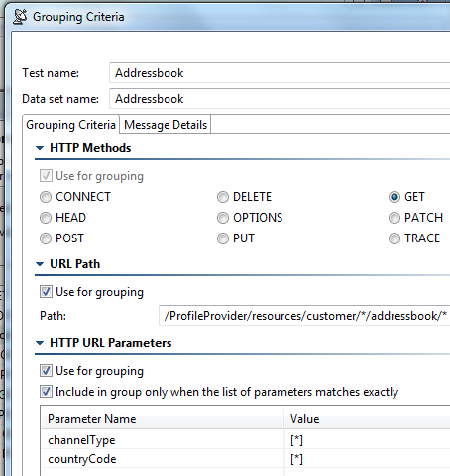Choose the TRACE radio button
The height and width of the screenshot is (476, 450).
click(394, 239)
